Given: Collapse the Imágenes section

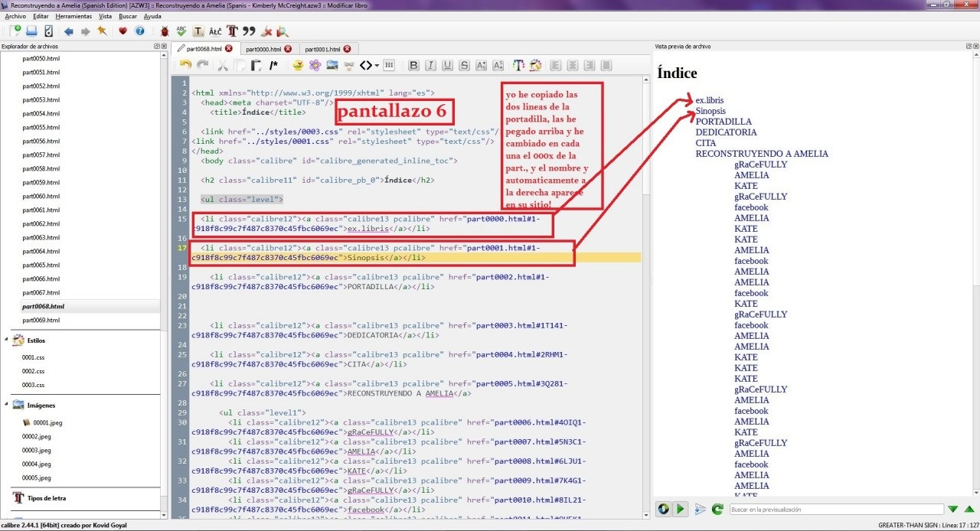Looking at the screenshot, I should click(x=7, y=406).
